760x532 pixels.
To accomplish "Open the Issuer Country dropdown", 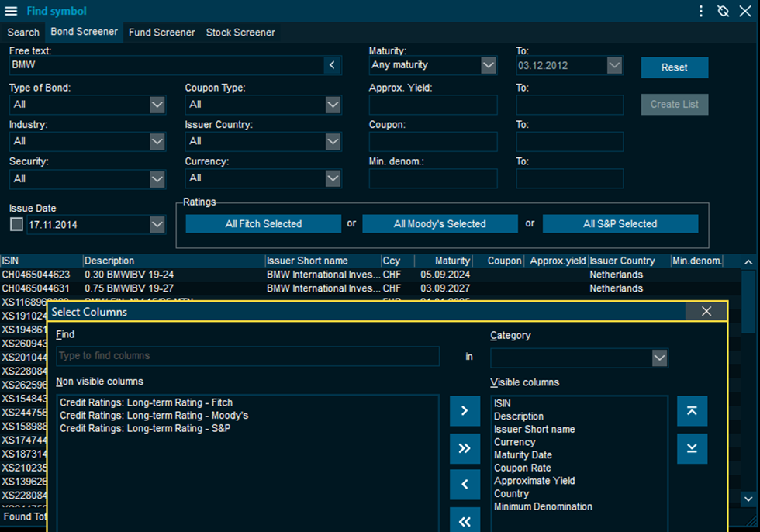I will 333,141.
